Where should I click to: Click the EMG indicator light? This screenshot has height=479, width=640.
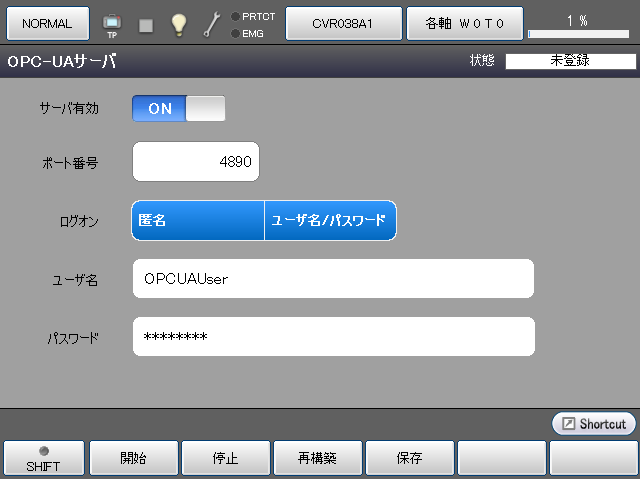[235, 33]
